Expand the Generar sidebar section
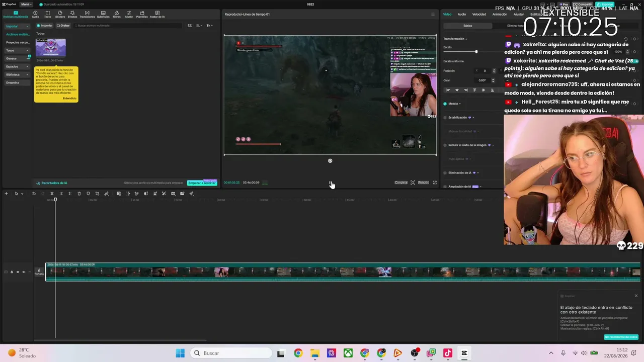This screenshot has height=362, width=644. (17, 58)
